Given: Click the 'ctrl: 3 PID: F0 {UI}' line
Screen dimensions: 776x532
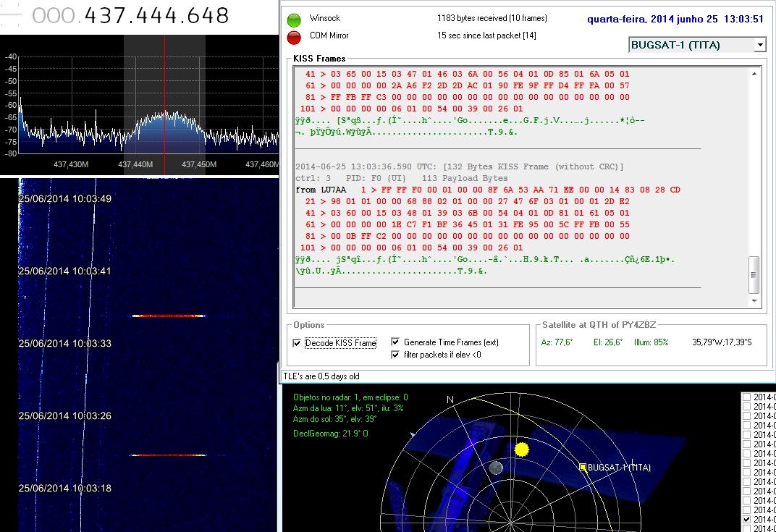Looking at the screenshot, I should coord(401,178).
